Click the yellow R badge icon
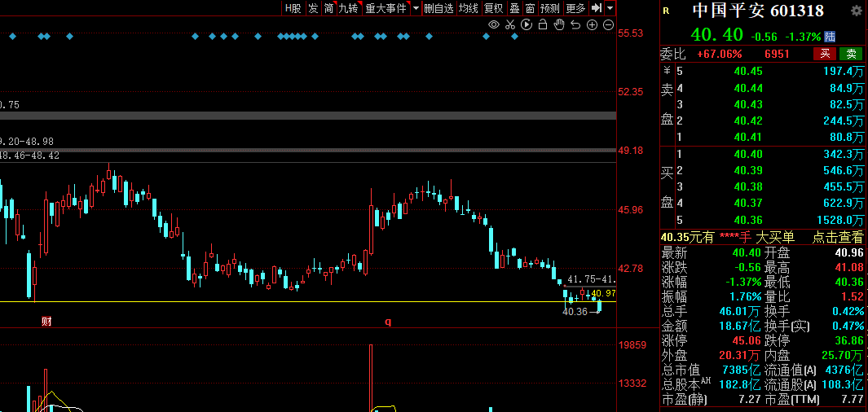 pos(666,11)
